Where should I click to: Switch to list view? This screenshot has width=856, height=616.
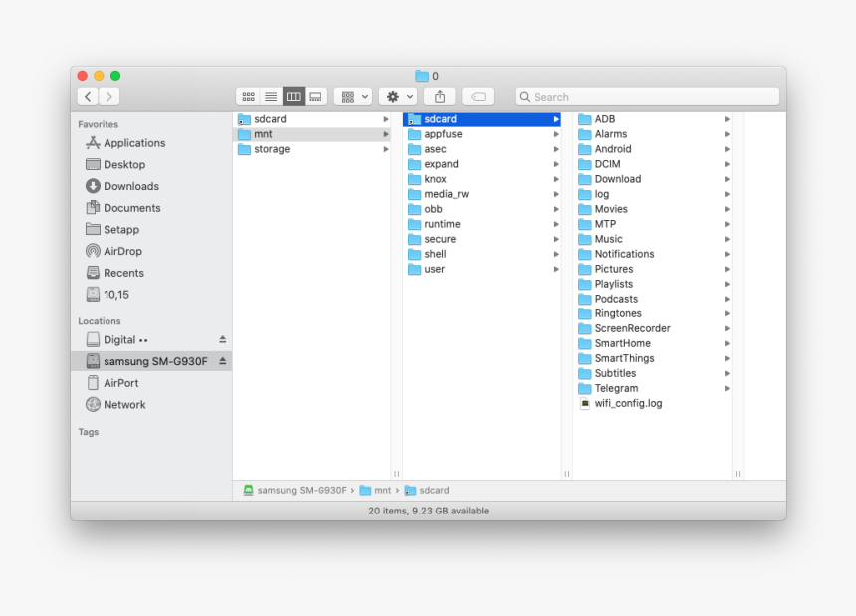coord(271,96)
